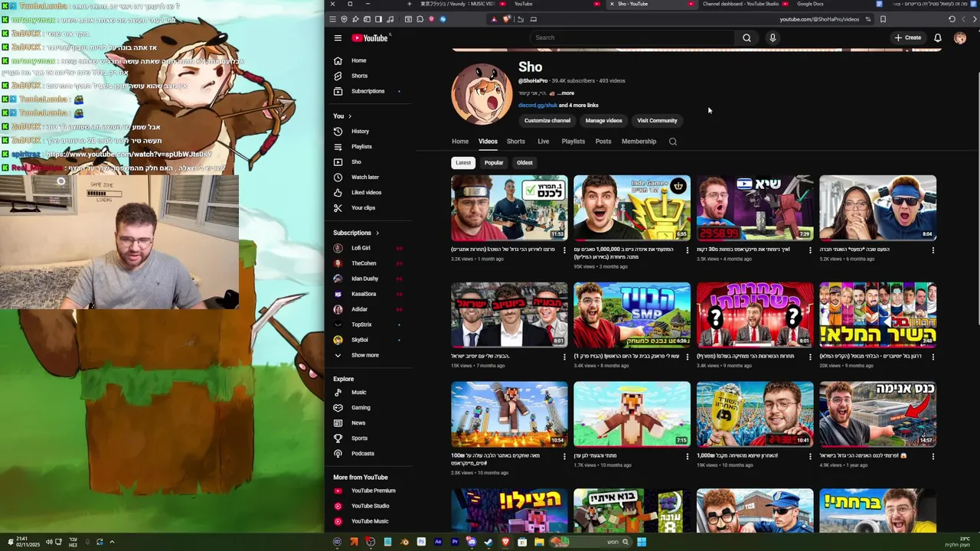Screen dimensions: 980x551
Task: Open options for the 14:57 anime convention video
Action: pos(933,456)
